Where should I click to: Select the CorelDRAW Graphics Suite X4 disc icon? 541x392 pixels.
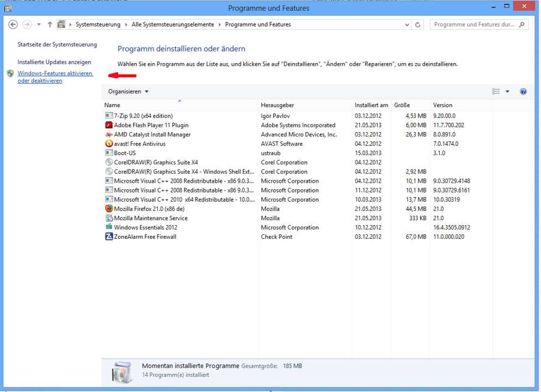(x=109, y=162)
